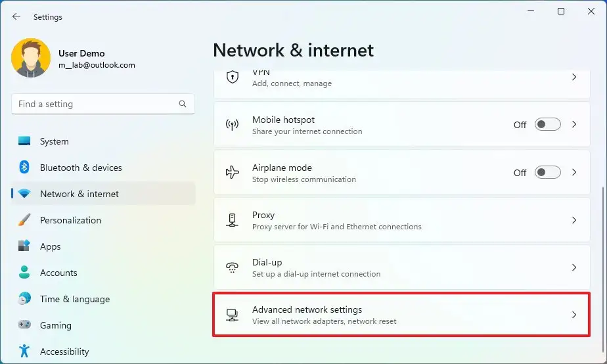607x364 pixels.
Task: Click the Advanced network settings icon
Action: click(x=233, y=315)
